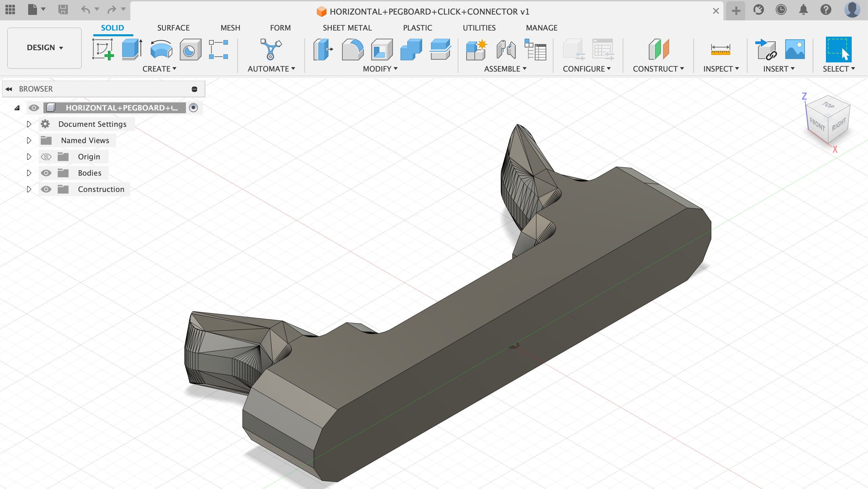Hide the Bodies folder visibility

(46, 173)
